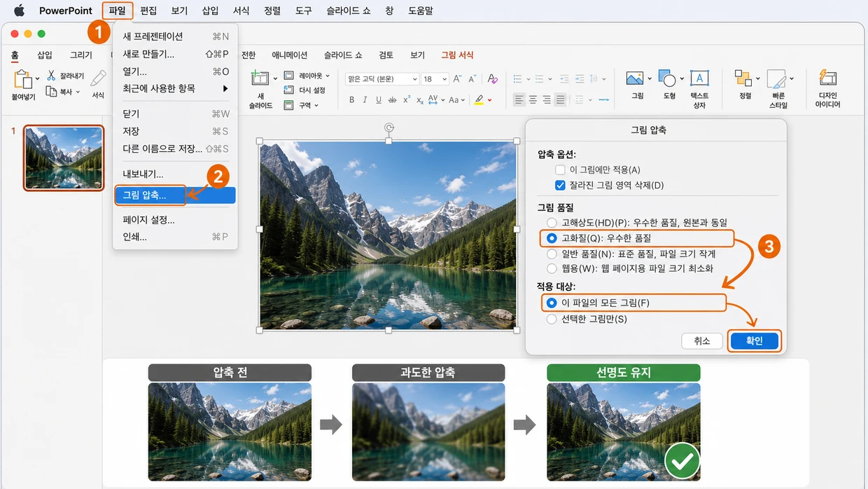This screenshot has width=868, height=489.
Task: Apply strikethrough to text
Action: pos(391,100)
